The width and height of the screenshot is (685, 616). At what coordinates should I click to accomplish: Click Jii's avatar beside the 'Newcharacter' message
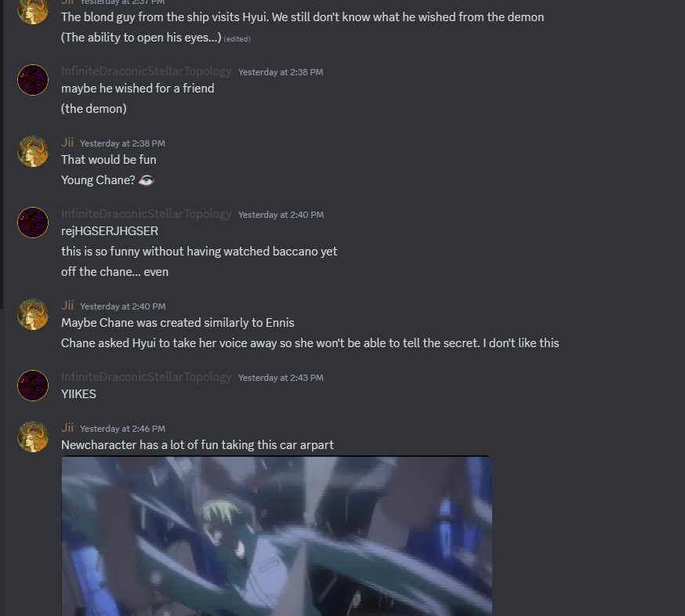click(33, 437)
